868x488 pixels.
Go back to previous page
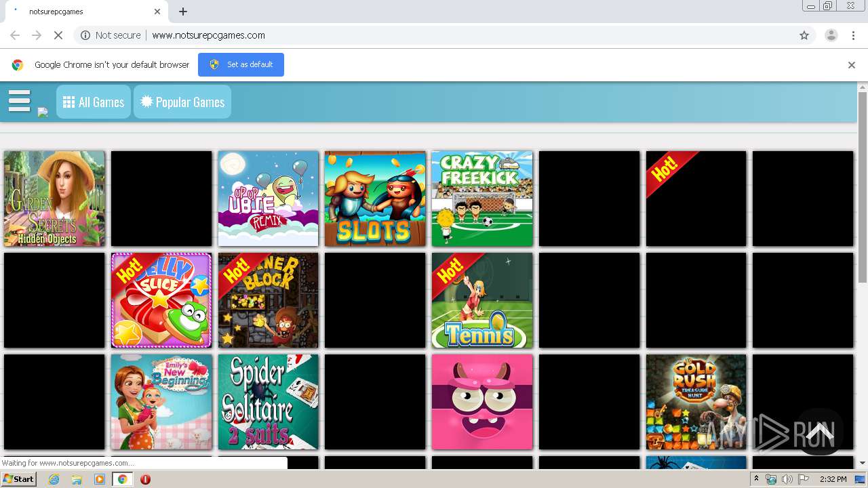(x=15, y=35)
